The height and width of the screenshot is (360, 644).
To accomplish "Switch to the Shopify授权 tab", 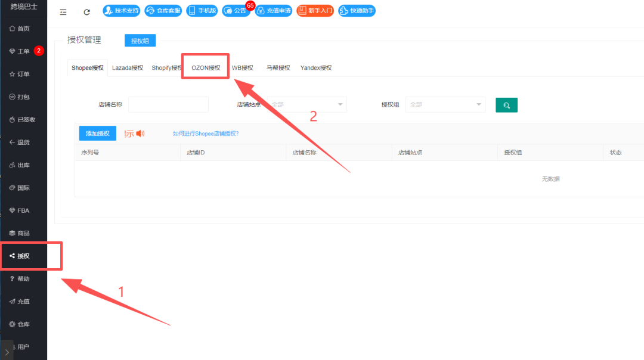I will (x=166, y=68).
